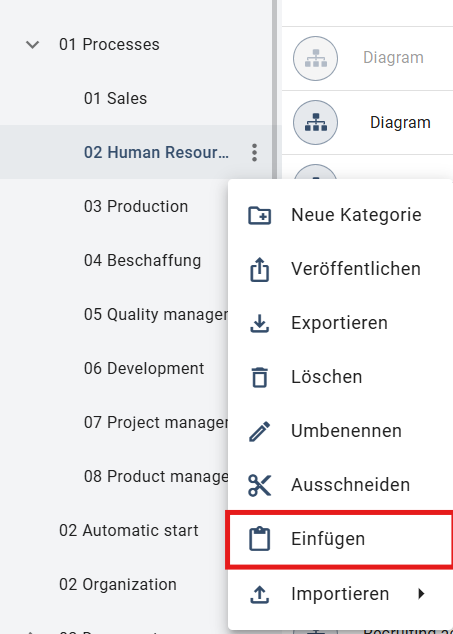Click the new folder icon
Viewport: 453px width, 634px height.
[x=259, y=215]
